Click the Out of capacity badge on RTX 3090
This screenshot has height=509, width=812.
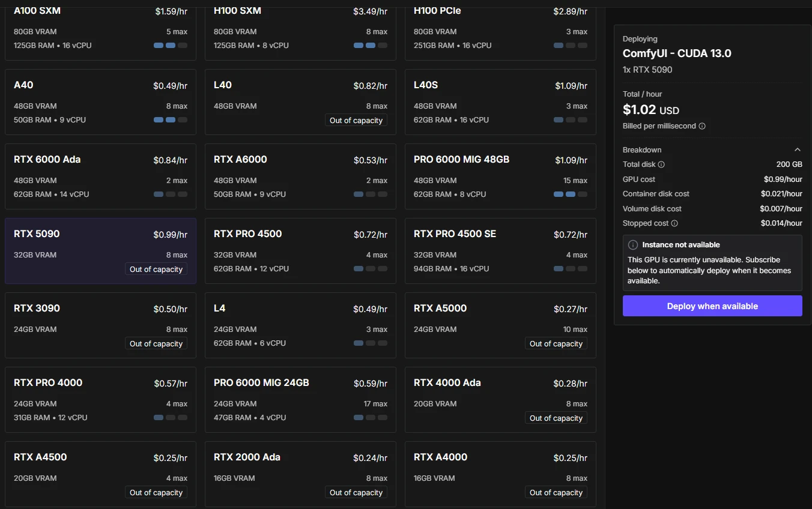[x=156, y=344]
